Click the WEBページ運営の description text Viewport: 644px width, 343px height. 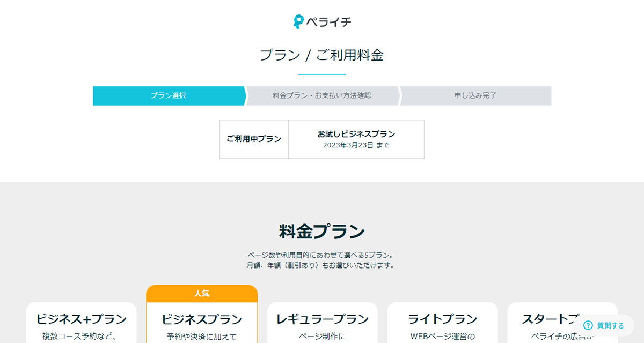(x=443, y=337)
